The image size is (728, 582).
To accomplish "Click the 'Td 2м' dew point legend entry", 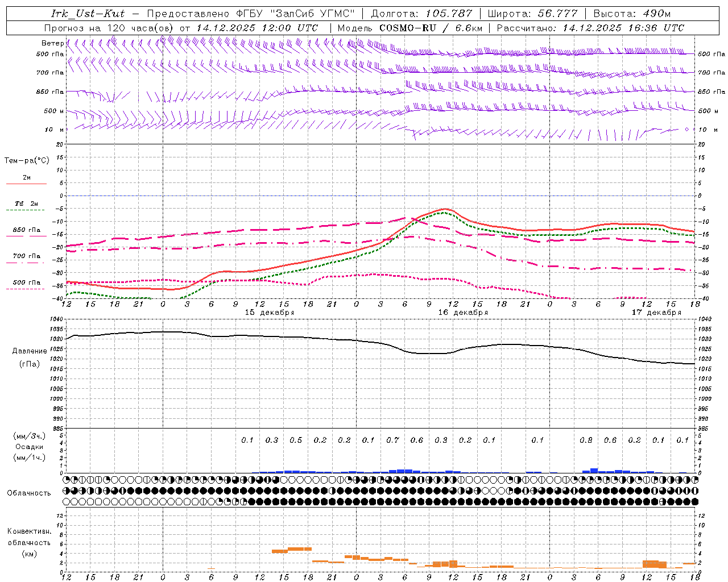I will [27, 203].
